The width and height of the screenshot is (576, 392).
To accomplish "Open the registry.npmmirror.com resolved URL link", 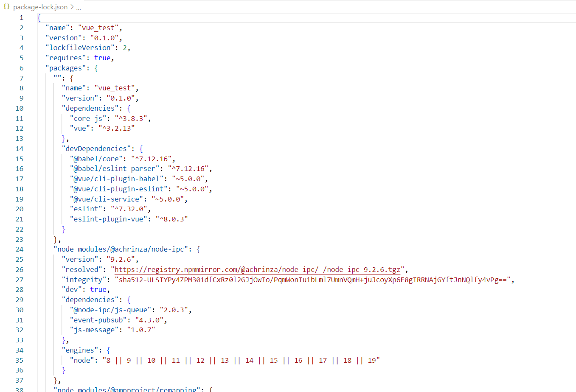I will click(257, 269).
